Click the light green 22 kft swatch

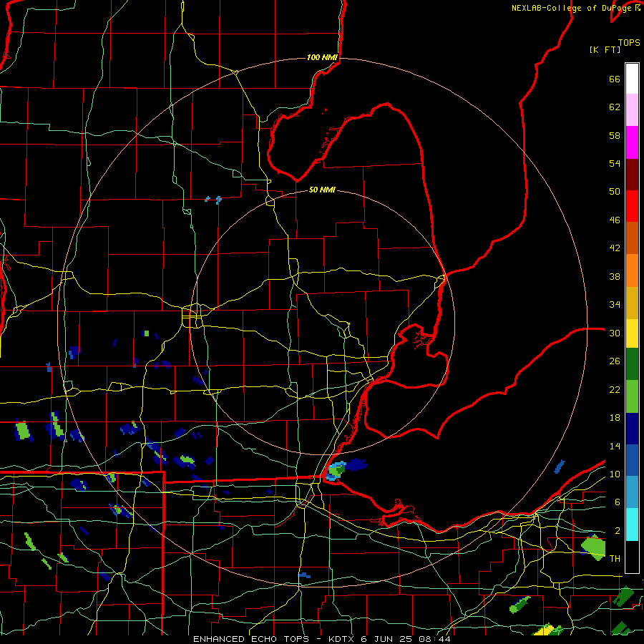(x=632, y=396)
